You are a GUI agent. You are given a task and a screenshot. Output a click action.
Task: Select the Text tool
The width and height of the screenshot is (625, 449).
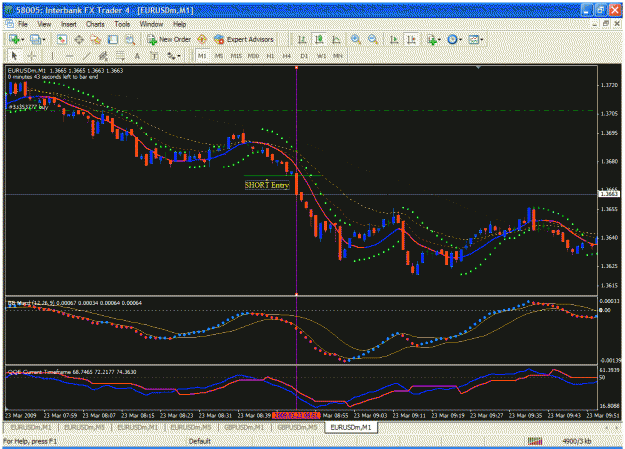tap(137, 56)
